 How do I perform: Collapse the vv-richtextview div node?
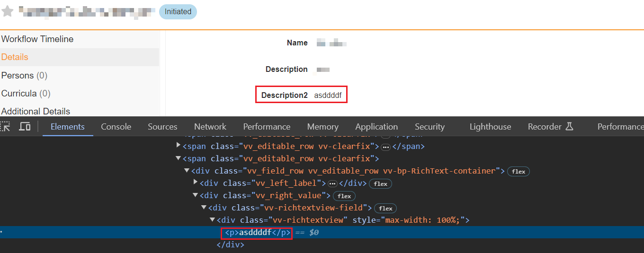[x=213, y=220]
